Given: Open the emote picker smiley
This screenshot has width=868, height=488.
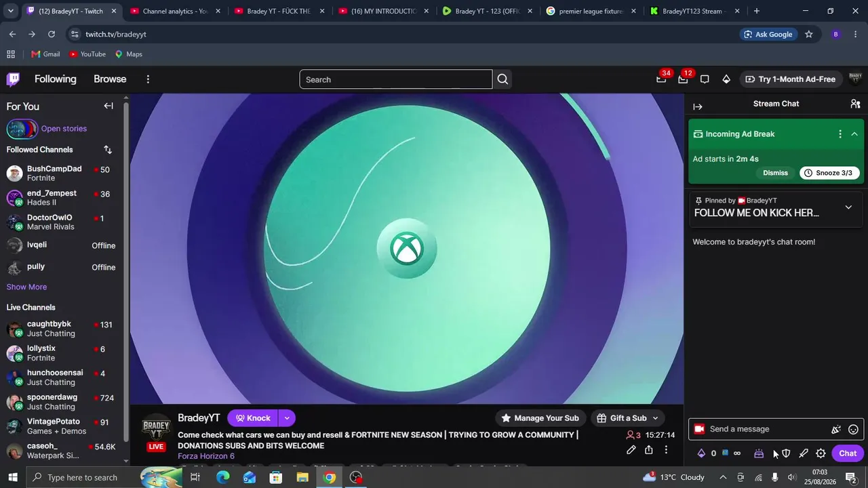Looking at the screenshot, I should tap(854, 429).
